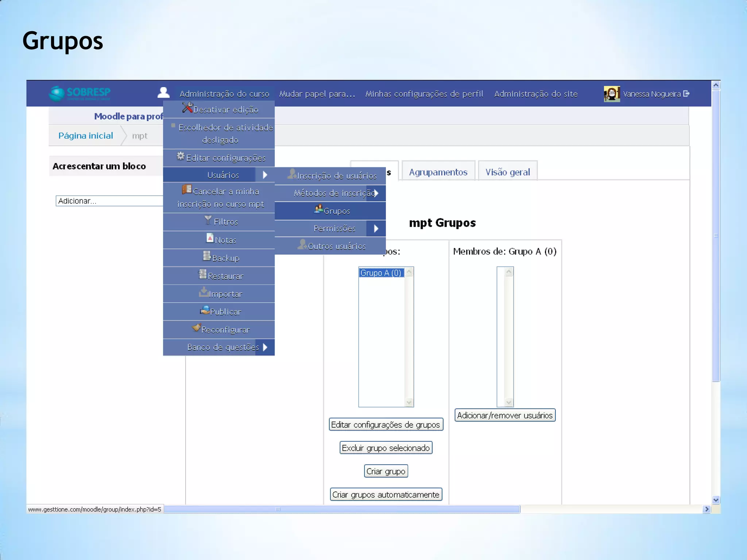This screenshot has height=560, width=747.
Task: Click the horizontal scrollbar at page bottom
Action: click(x=342, y=509)
